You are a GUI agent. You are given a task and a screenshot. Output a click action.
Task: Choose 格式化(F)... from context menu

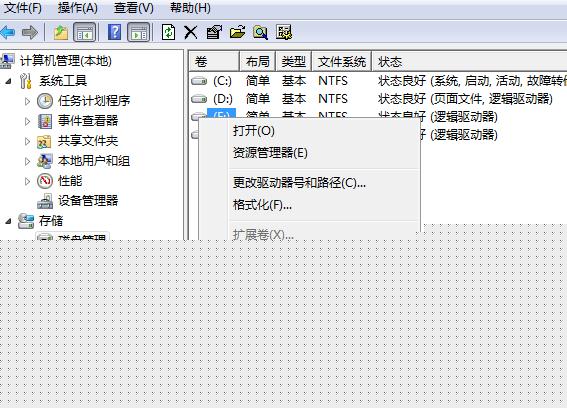(x=262, y=205)
